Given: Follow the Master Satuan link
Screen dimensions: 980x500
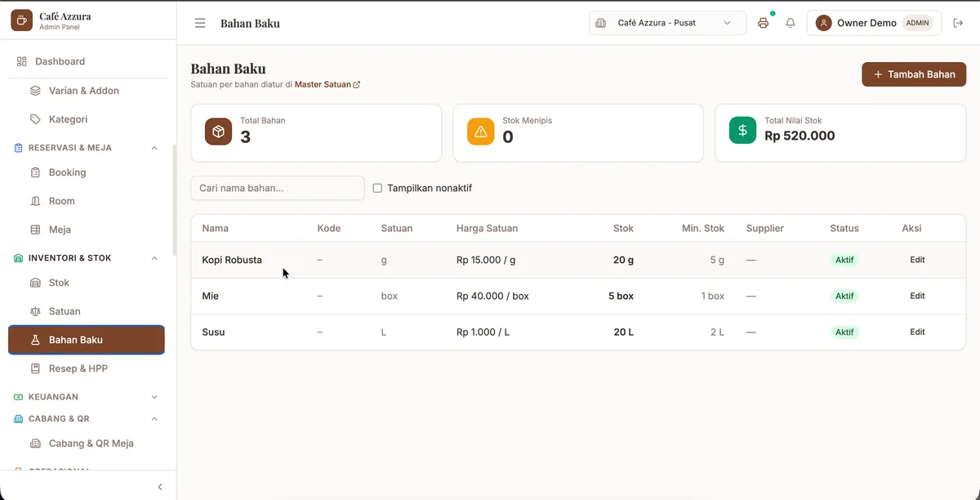Looking at the screenshot, I should 327,84.
